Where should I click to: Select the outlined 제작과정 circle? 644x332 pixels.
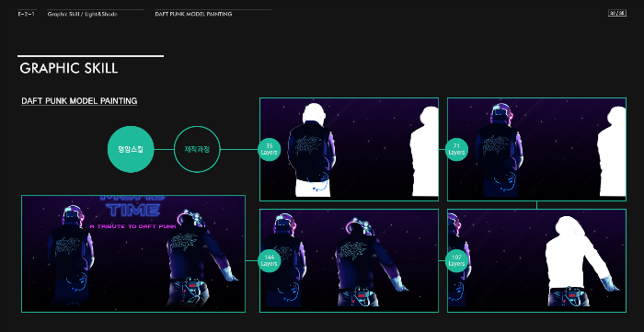pyautogui.click(x=197, y=149)
